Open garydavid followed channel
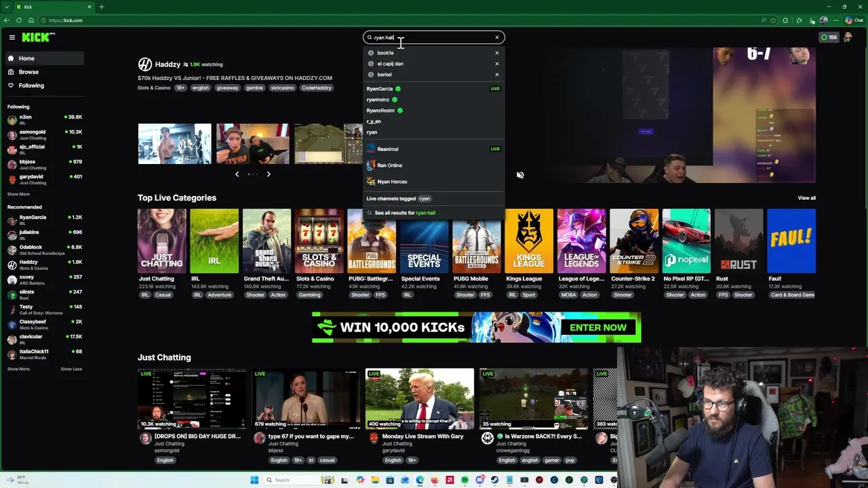 pos(43,180)
